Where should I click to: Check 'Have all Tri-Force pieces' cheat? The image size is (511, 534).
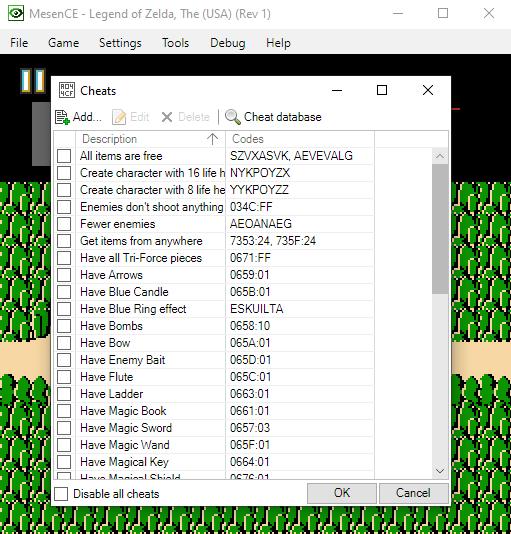[64, 258]
